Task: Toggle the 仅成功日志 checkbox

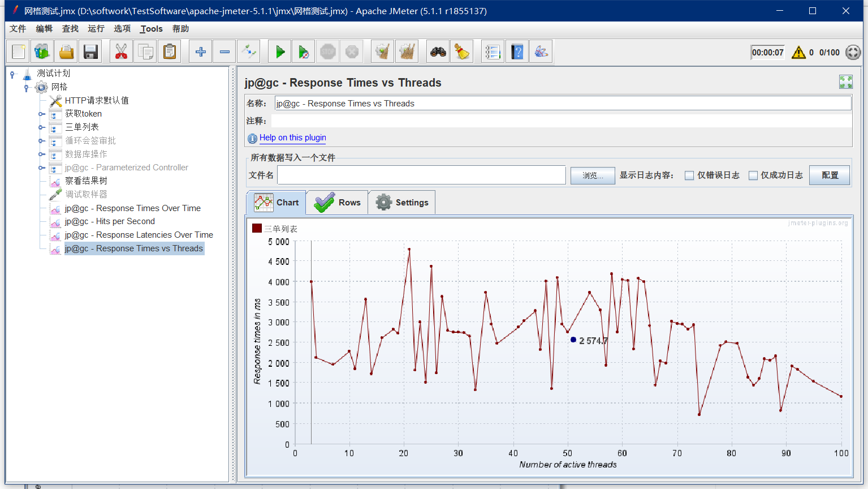Action: click(x=753, y=175)
